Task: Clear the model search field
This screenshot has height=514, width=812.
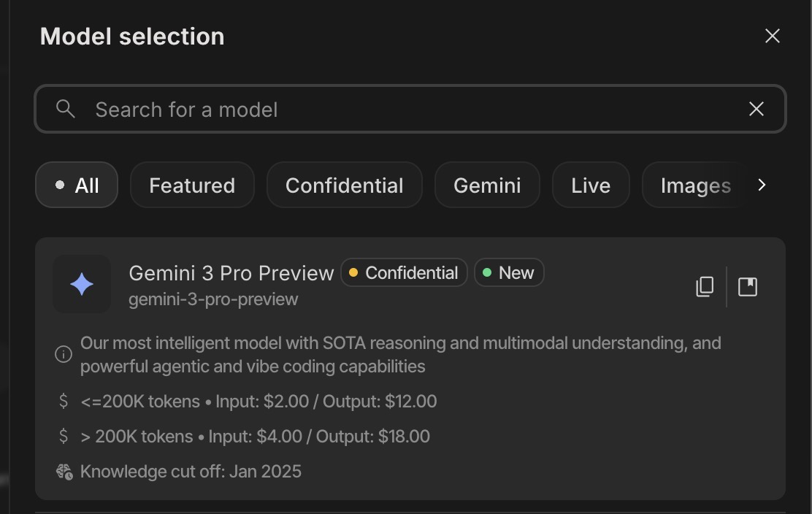Action: (756, 110)
